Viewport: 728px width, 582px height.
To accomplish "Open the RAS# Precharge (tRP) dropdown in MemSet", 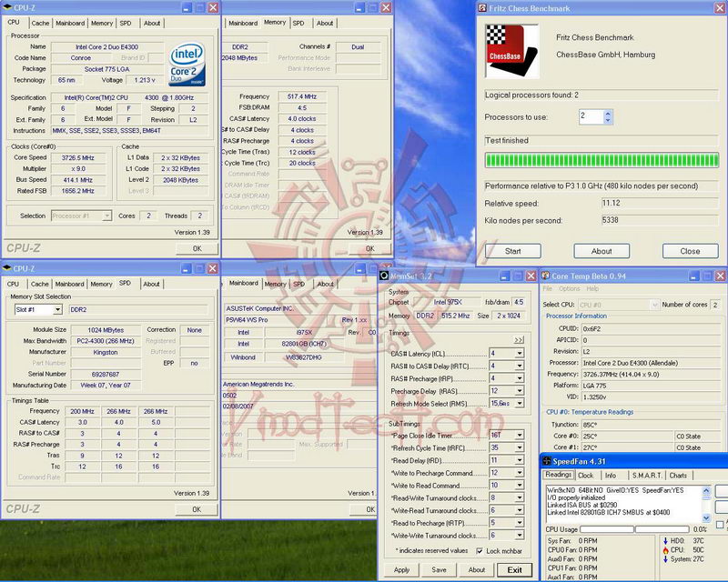I will (520, 378).
